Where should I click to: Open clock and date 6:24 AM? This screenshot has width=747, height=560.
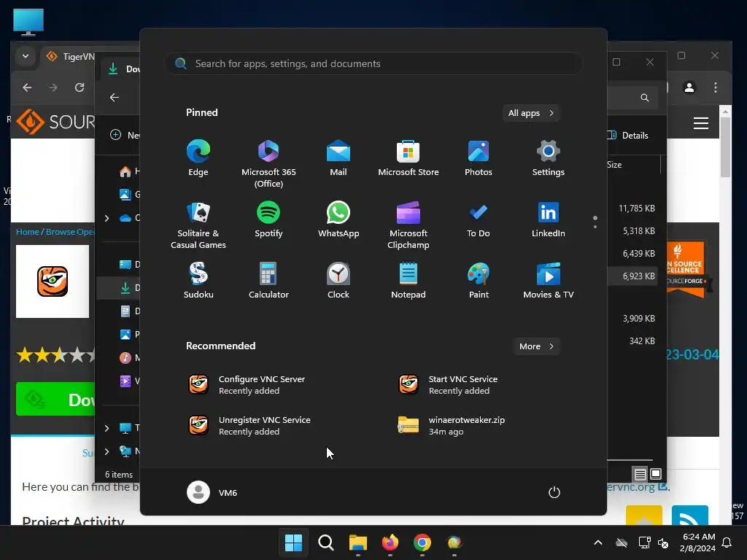coord(697,542)
